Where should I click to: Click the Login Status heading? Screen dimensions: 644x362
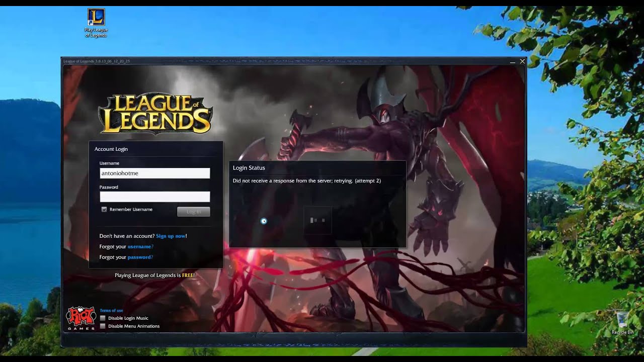point(249,168)
